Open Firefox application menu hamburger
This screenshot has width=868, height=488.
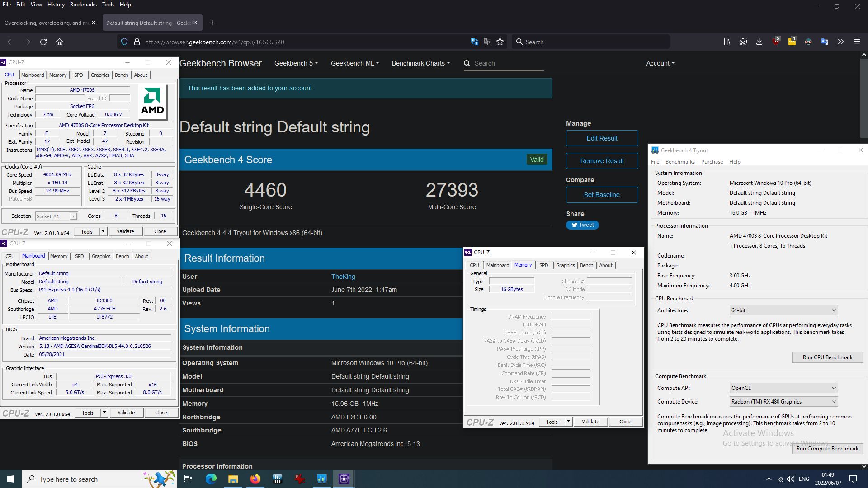857,42
